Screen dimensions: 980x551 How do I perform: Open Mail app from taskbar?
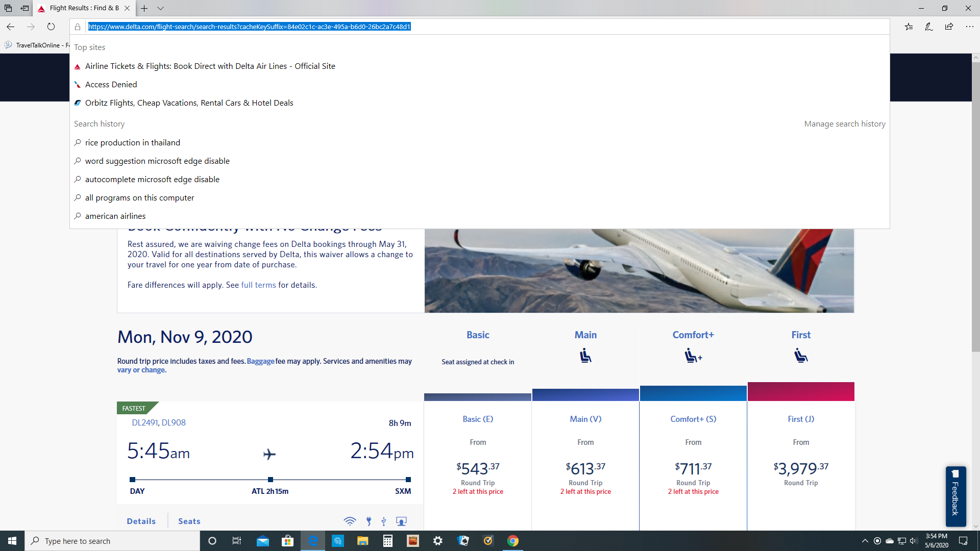point(262,541)
